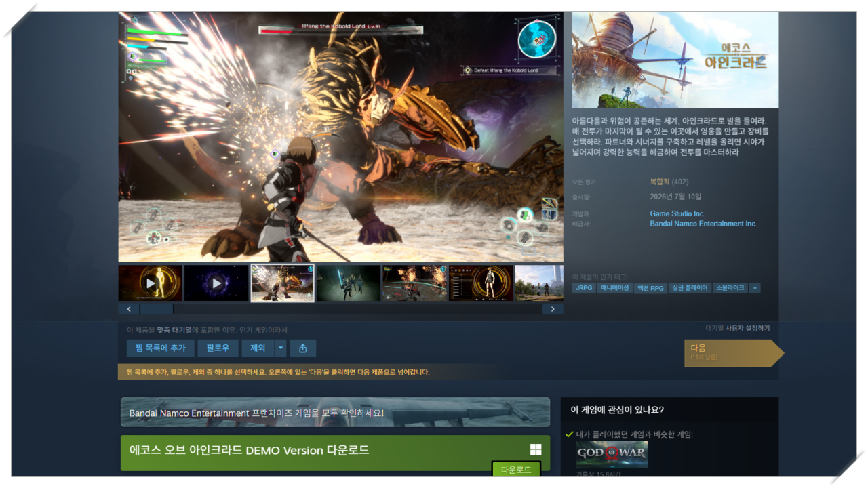The width and height of the screenshot is (868, 488).
Task: Click the left arrow of the thumbnail strip
Action: click(129, 309)
